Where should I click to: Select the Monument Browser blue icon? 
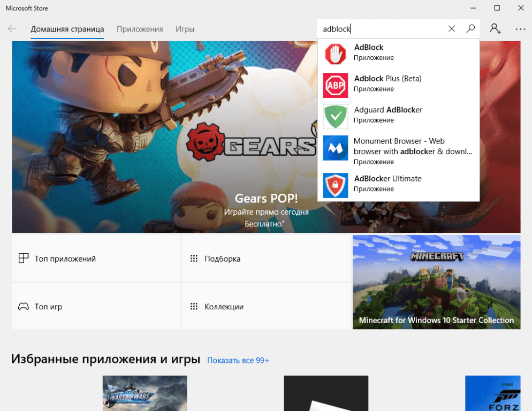(335, 148)
